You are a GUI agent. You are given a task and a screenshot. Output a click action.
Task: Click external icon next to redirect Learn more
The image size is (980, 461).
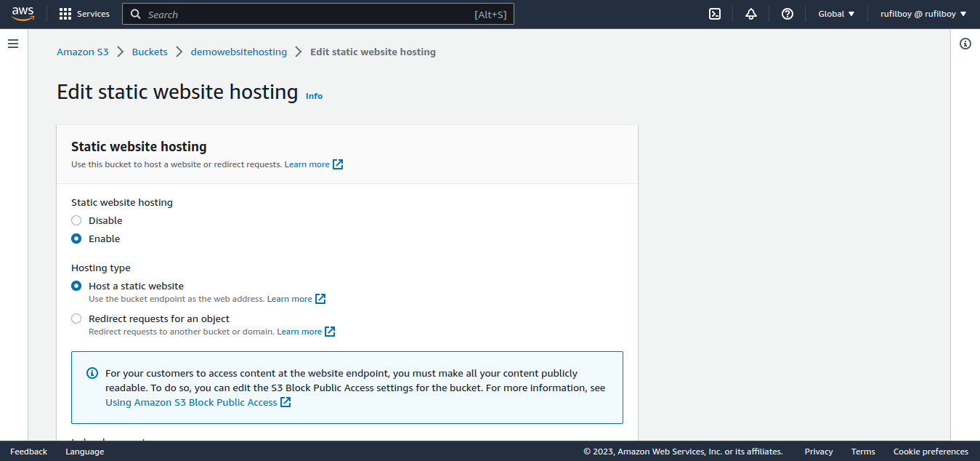point(330,332)
